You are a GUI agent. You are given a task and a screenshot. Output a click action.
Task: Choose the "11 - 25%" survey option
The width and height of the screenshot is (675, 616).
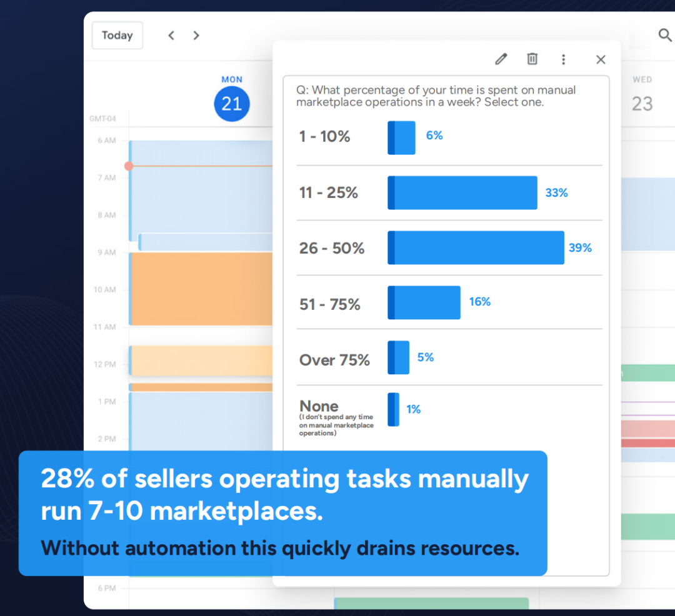[328, 192]
